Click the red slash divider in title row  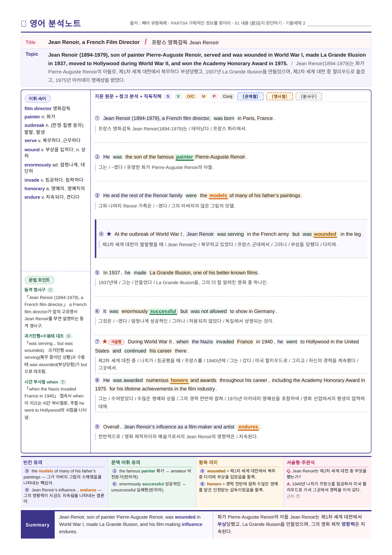pyautogui.click(x=146, y=42)
